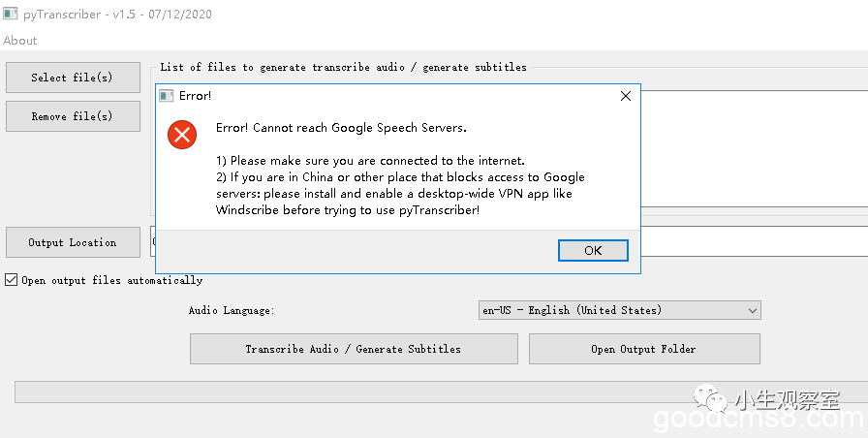Image resolution: width=868 pixels, height=438 pixels.
Task: Open the Audio Language combo box
Action: [x=619, y=310]
